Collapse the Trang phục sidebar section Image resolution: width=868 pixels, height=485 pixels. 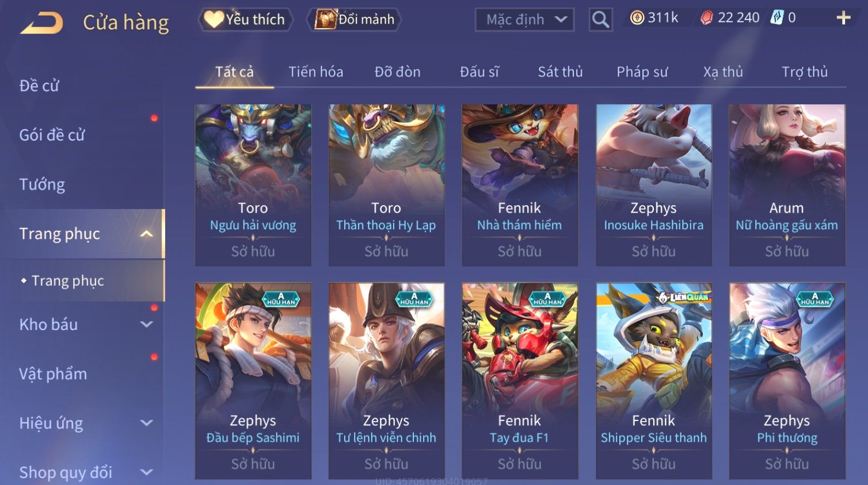[147, 234]
